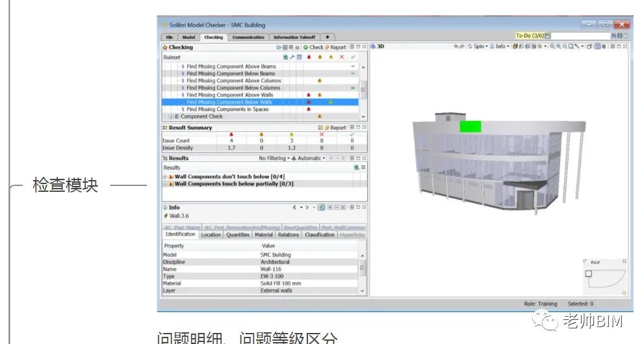The image size is (644, 344).
Task: Click collapse-all minus icon in Info panel
Action: pos(336,207)
